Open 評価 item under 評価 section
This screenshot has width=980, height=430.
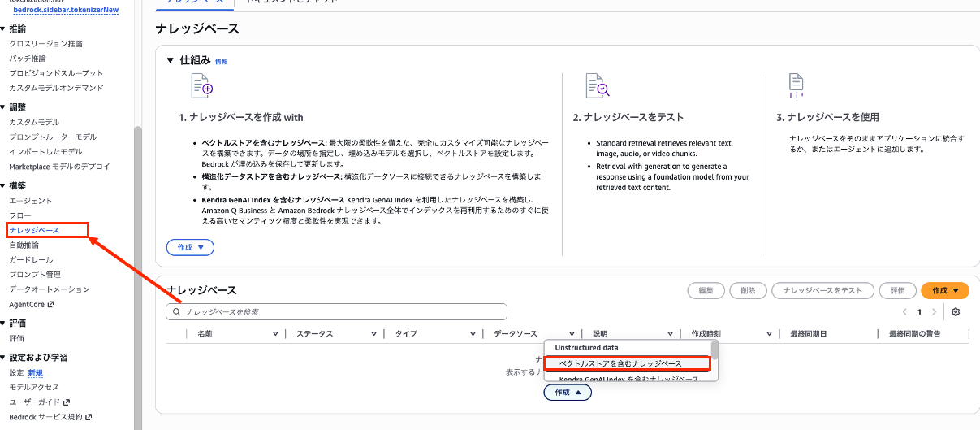(x=16, y=338)
